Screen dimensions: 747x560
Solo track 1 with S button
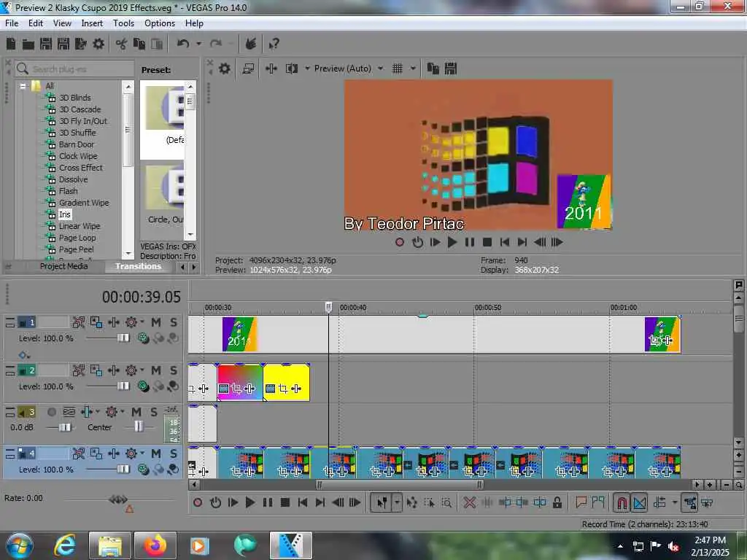click(174, 322)
